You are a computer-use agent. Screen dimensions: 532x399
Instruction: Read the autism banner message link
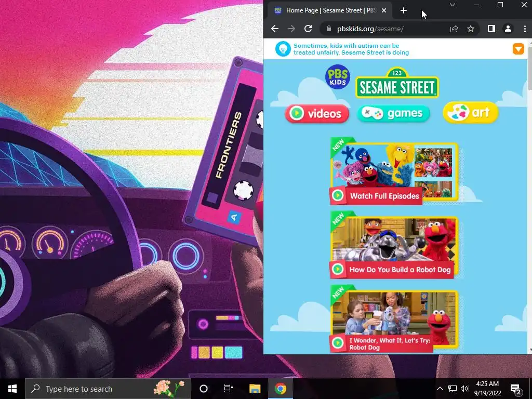pos(351,49)
